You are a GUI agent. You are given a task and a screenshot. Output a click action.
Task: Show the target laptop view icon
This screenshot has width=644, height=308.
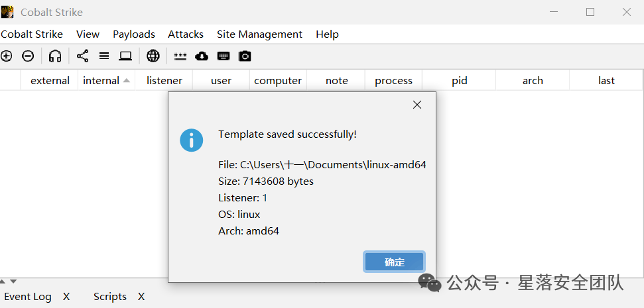(125, 56)
